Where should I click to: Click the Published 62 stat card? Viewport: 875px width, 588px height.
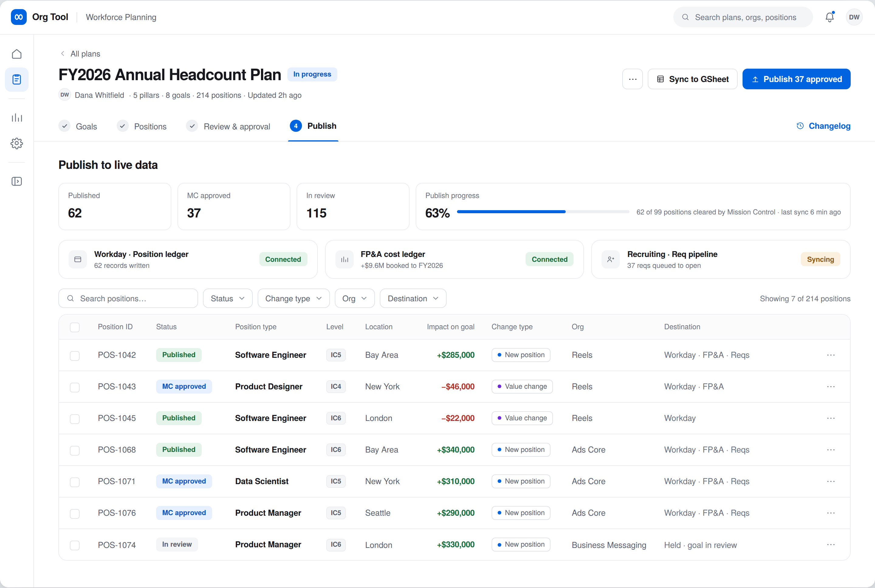(x=115, y=207)
